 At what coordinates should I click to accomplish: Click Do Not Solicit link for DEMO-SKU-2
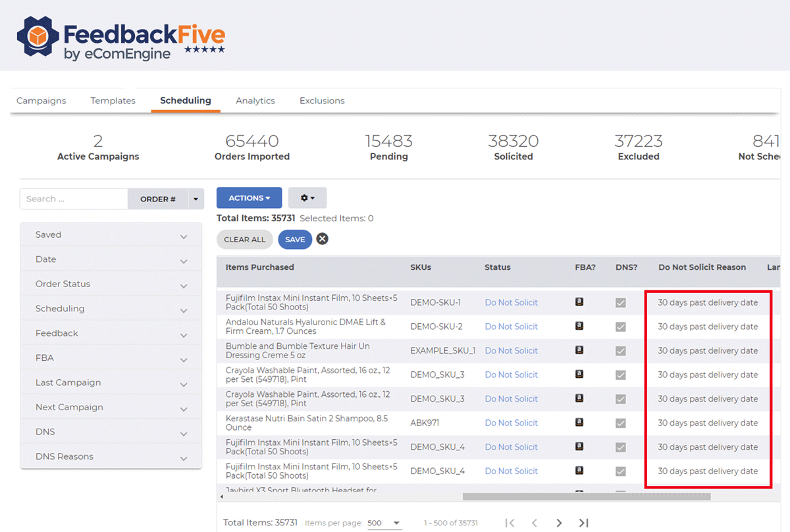point(511,327)
